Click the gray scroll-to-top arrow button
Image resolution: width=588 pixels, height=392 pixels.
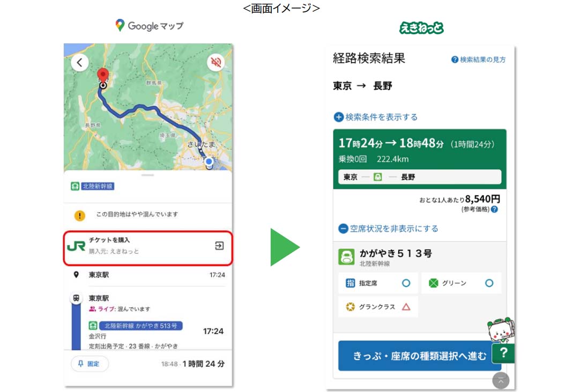coord(501,381)
